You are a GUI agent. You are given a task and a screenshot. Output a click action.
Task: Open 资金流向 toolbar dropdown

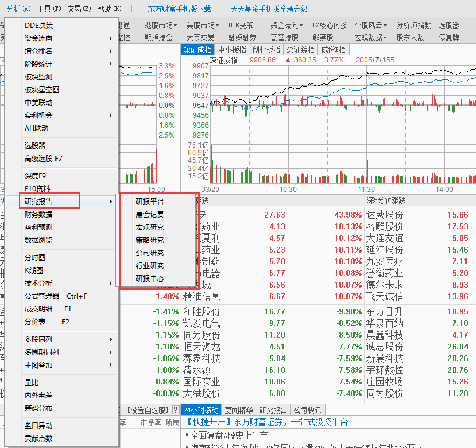pyautogui.click(x=286, y=25)
